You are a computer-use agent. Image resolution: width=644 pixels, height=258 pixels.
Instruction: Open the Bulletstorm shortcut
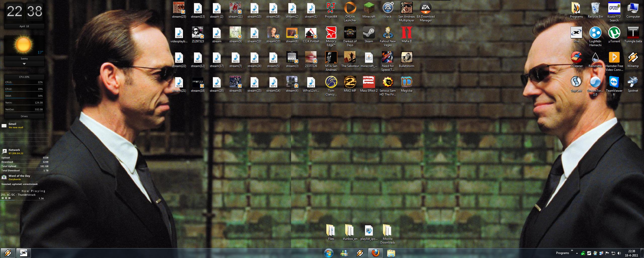click(x=407, y=60)
